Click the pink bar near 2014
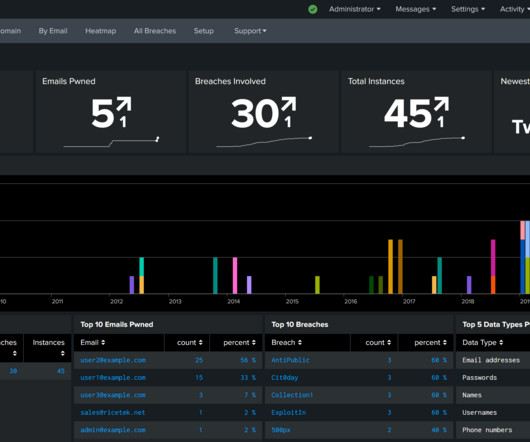Image resolution: width=530 pixels, height=442 pixels. [x=235, y=275]
